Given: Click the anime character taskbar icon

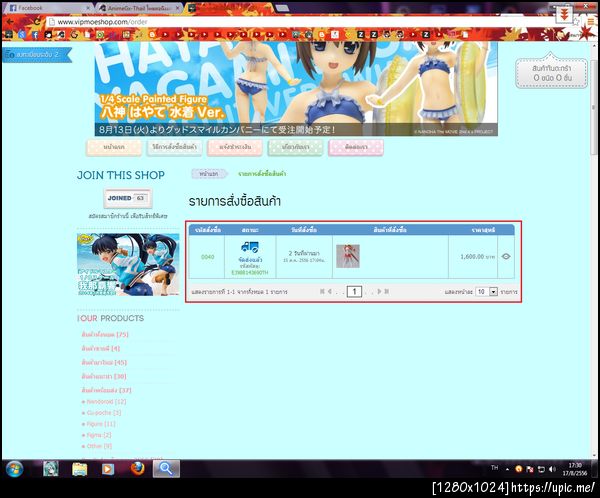Looking at the screenshot, I should pyautogui.click(x=51, y=469).
